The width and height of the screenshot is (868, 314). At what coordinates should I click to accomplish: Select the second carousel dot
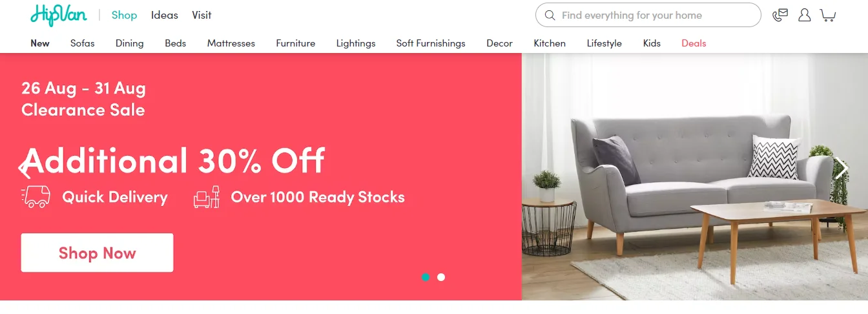(x=441, y=277)
